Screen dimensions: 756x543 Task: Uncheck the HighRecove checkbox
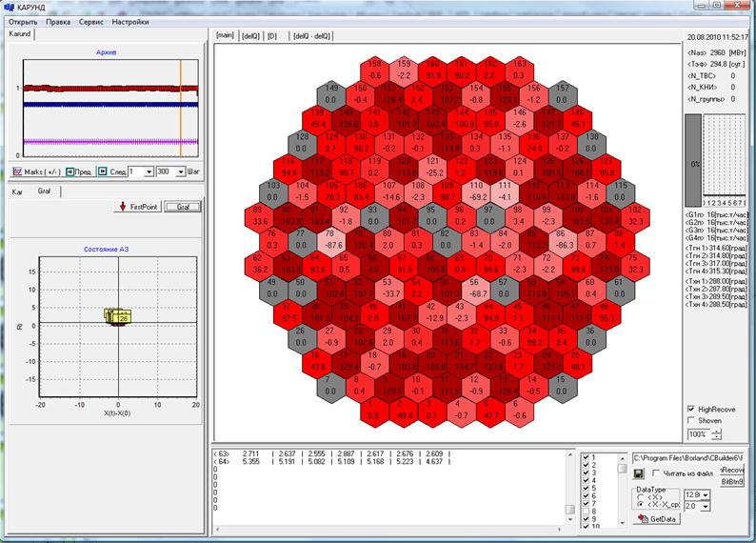[x=691, y=409]
